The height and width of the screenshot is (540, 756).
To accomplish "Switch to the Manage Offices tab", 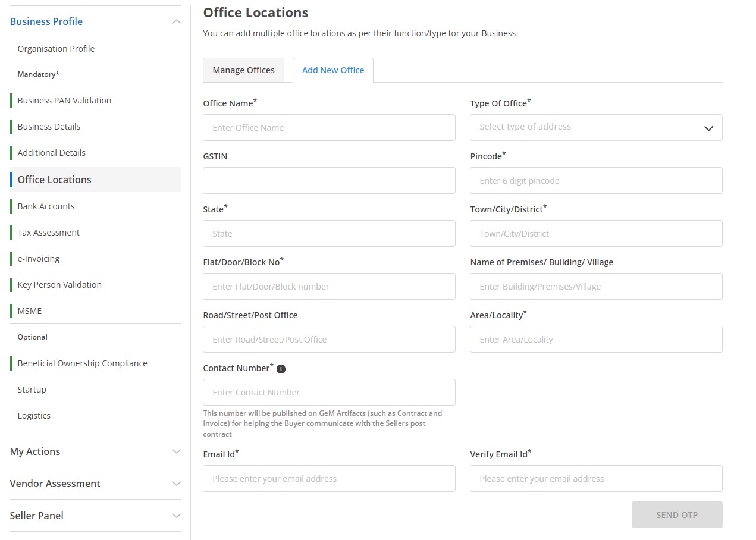I will click(243, 70).
